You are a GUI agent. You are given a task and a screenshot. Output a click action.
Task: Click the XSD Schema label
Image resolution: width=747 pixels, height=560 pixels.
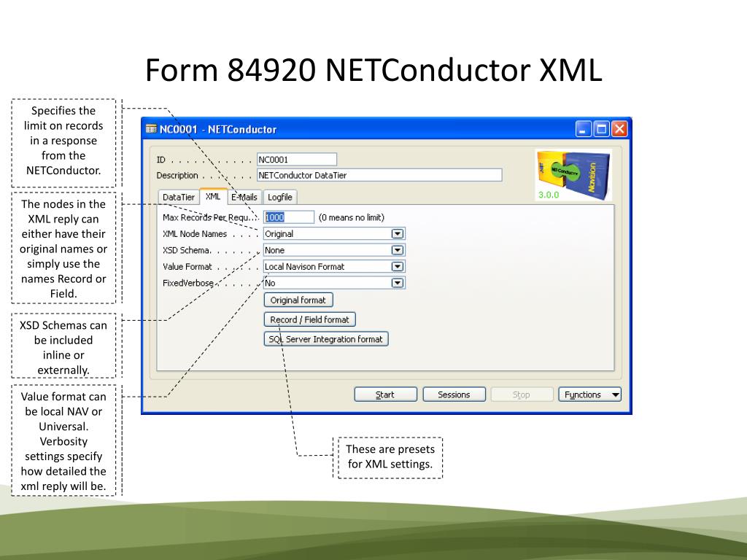pos(186,251)
